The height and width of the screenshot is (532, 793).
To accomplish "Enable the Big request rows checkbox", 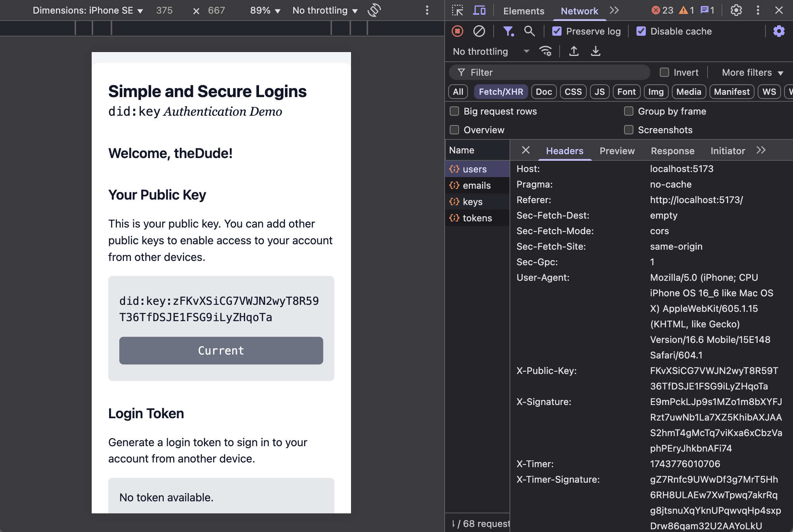I will [x=454, y=111].
